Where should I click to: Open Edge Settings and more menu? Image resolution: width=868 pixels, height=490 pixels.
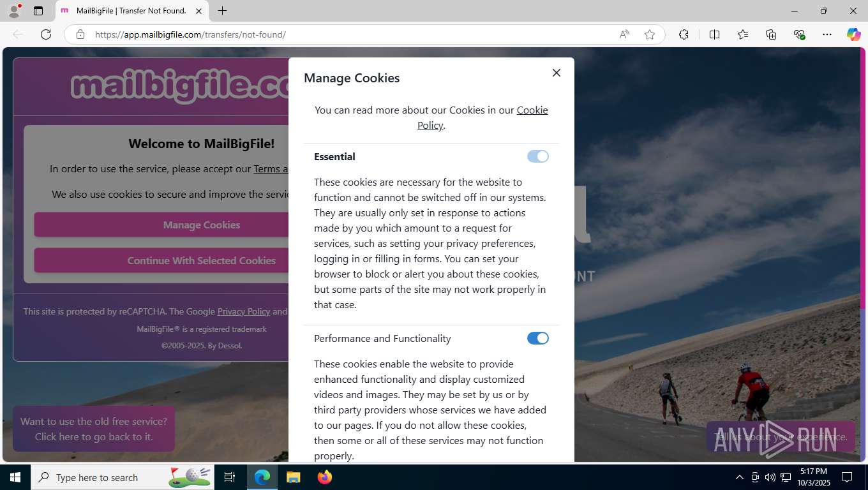point(827,34)
